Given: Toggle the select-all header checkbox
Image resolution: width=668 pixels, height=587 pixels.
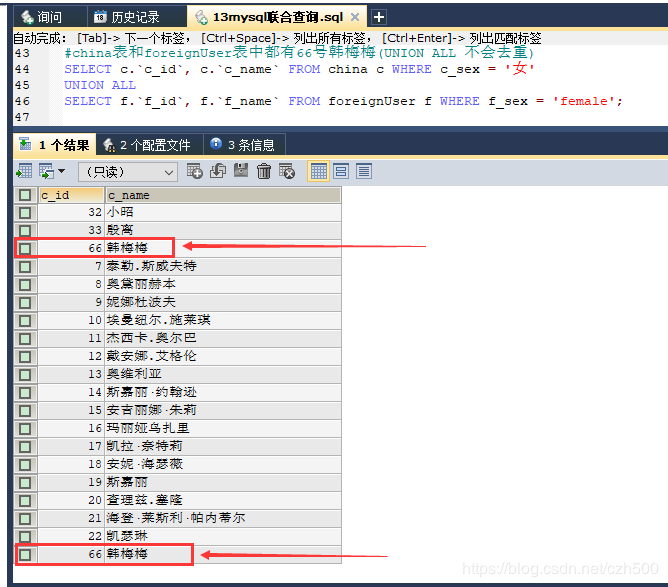Looking at the screenshot, I should coord(25,195).
